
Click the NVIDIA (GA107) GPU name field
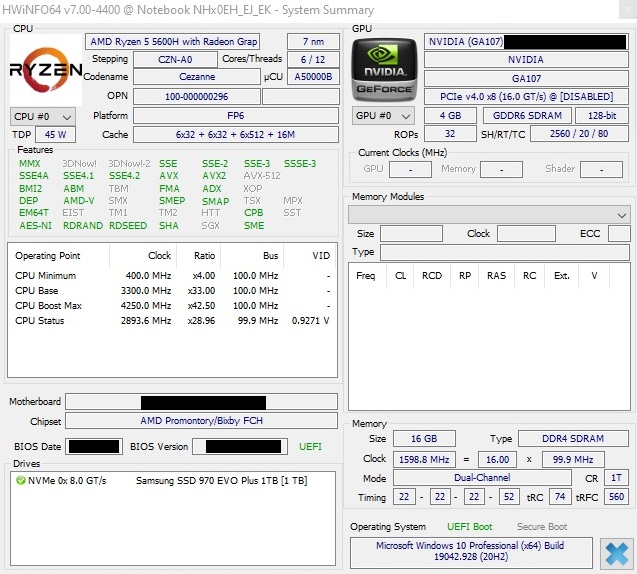point(526,41)
